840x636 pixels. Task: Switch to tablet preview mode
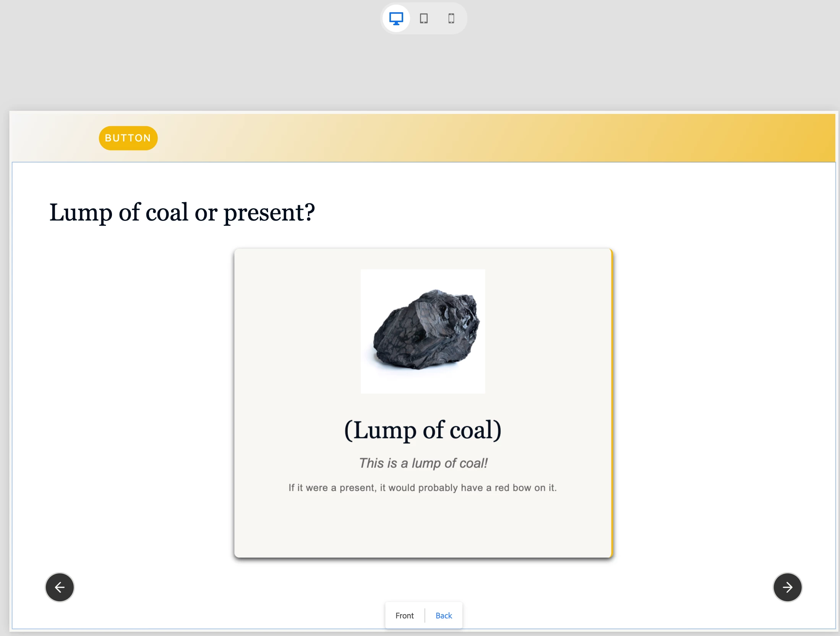pos(423,18)
